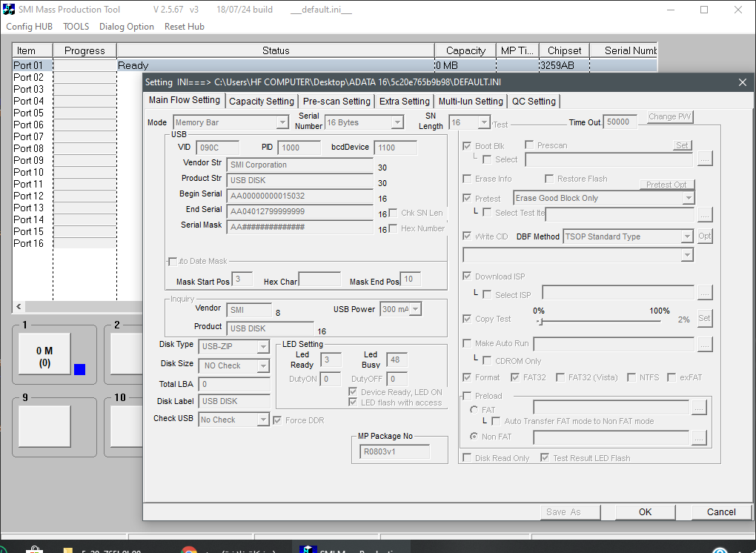This screenshot has height=553, width=756.
Task: Click the Begin Serial input field
Action: pos(299,196)
